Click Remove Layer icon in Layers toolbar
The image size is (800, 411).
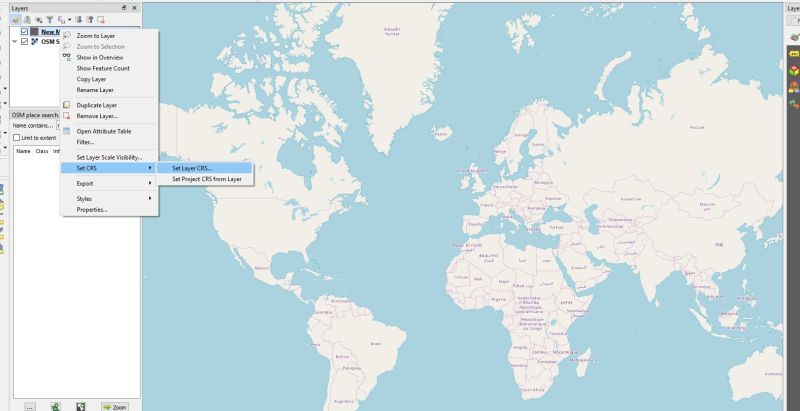pyautogui.click(x=101, y=20)
